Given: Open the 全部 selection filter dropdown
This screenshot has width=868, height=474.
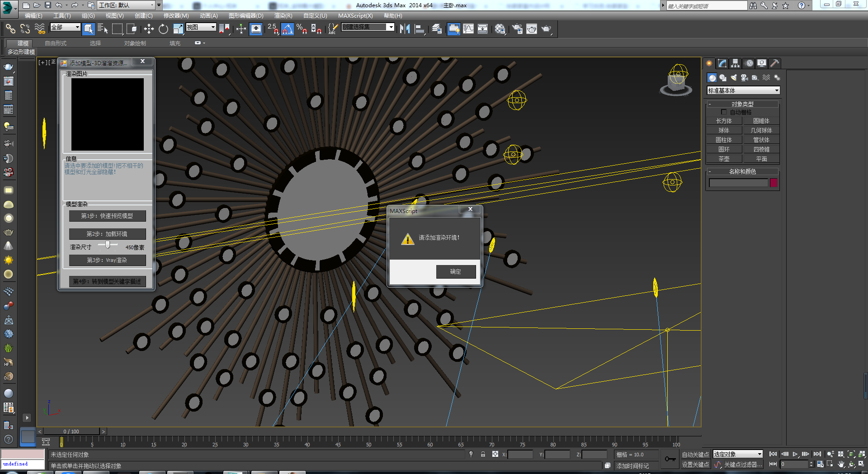Looking at the screenshot, I should point(65,27).
